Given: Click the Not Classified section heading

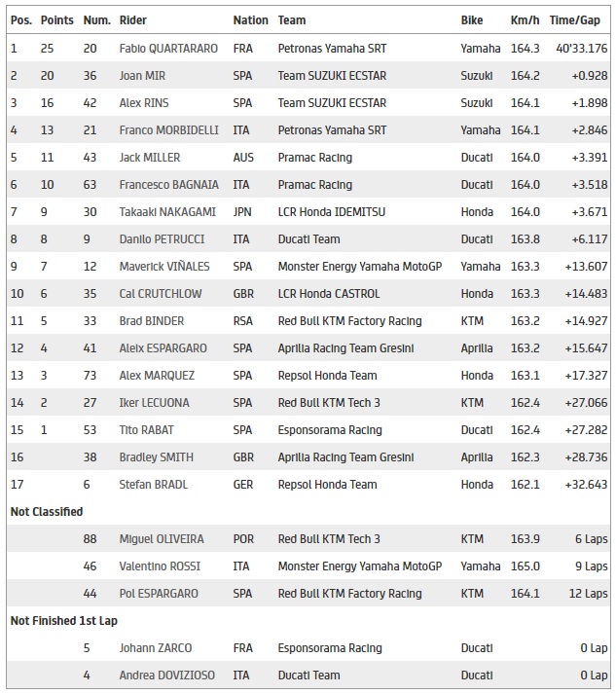Looking at the screenshot, I should click(x=47, y=511).
